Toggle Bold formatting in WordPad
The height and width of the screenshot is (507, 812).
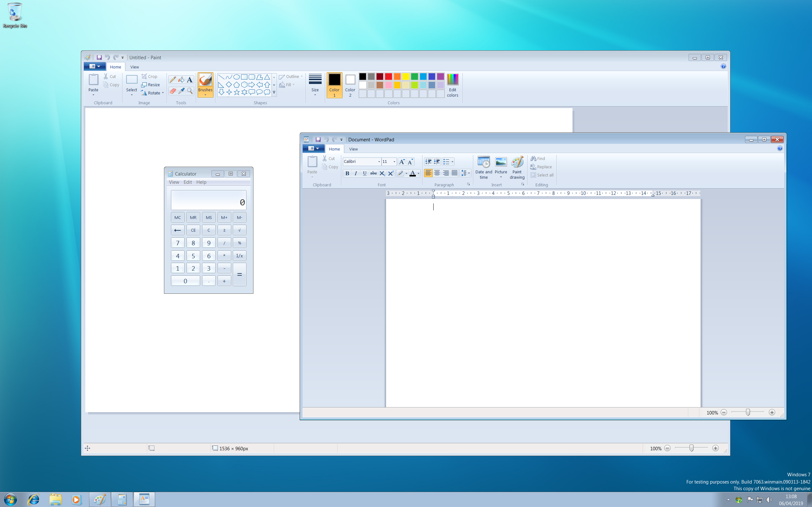coord(347,173)
